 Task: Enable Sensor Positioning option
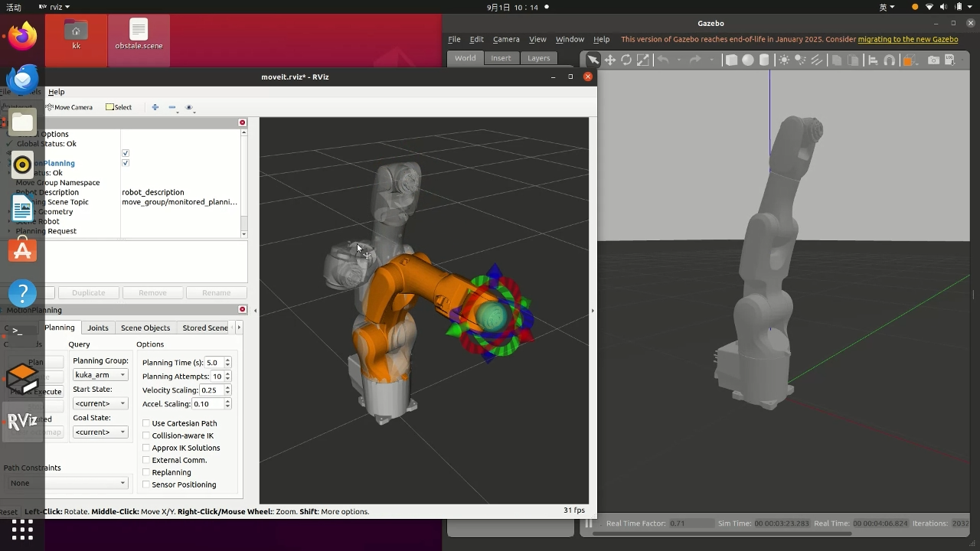[146, 484]
